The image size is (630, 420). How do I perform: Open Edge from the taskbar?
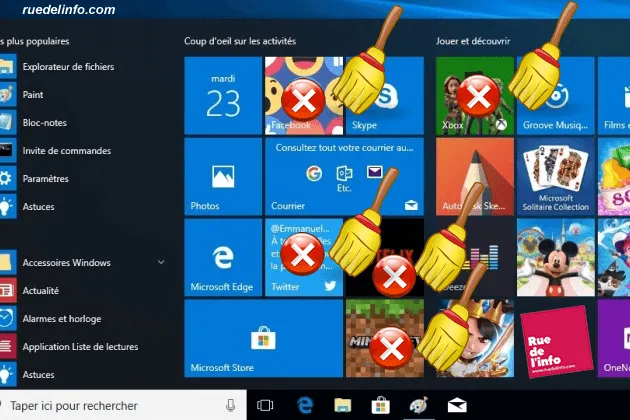(x=305, y=406)
